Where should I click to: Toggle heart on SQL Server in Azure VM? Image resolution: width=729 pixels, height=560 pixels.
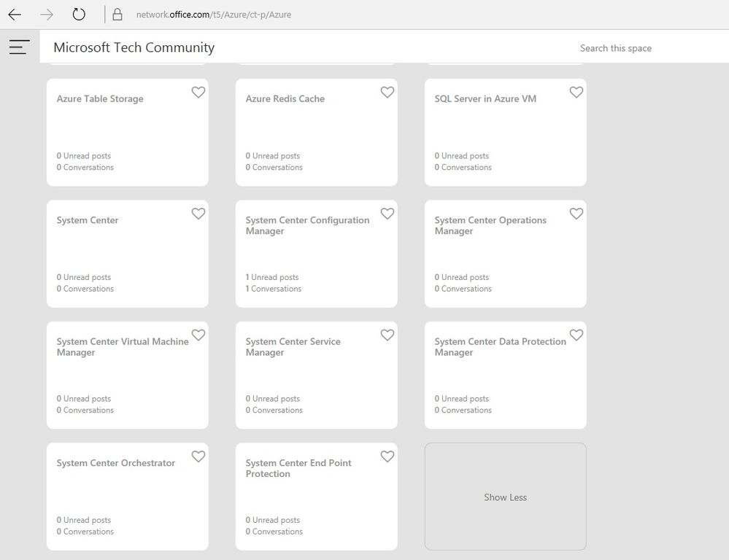point(576,93)
